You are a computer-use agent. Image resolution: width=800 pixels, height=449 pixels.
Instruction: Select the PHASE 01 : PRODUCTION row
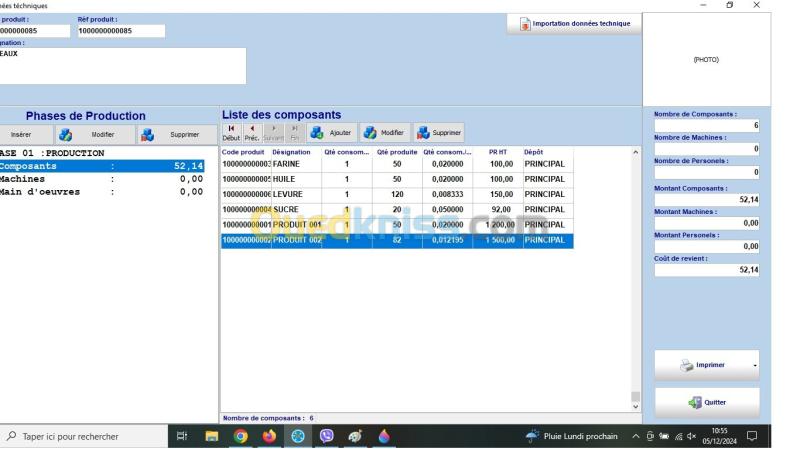point(102,153)
